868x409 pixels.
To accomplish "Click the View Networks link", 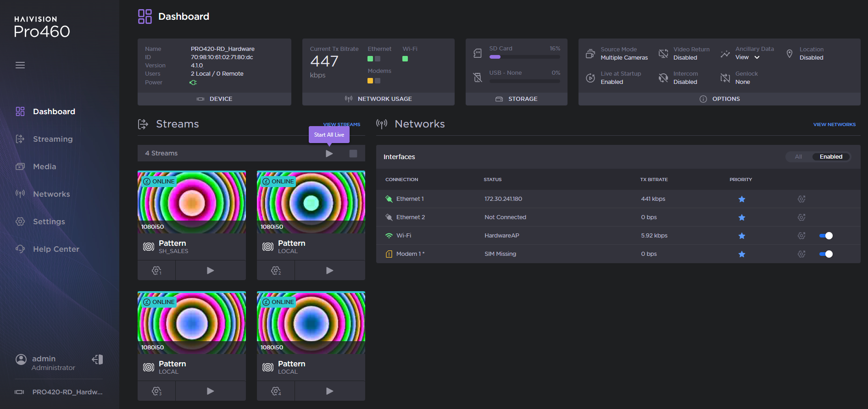I will (x=834, y=124).
